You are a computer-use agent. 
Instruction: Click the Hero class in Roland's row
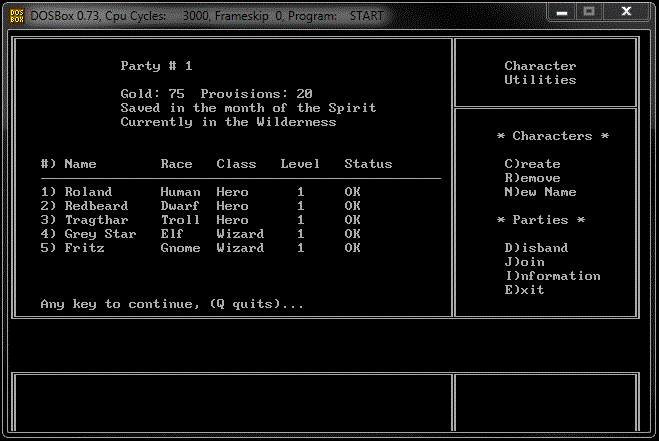point(232,192)
